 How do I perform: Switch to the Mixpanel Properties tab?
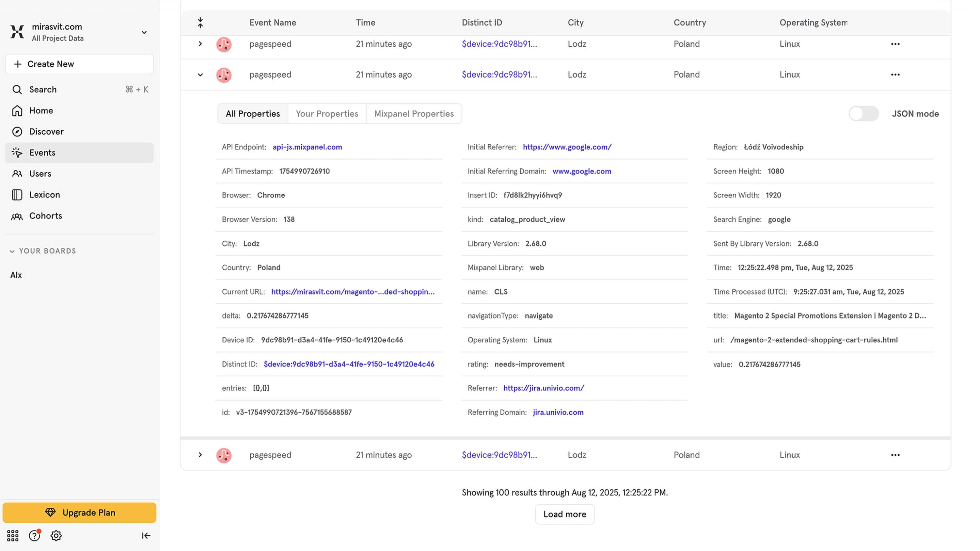coord(413,113)
